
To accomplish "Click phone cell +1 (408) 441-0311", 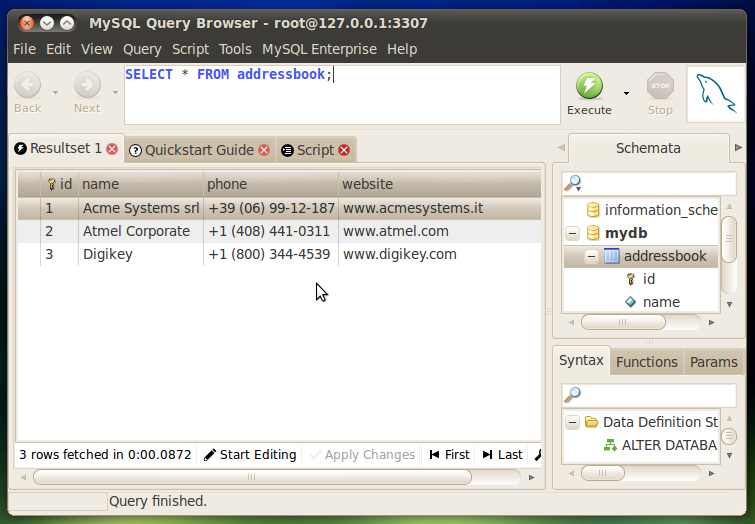I will [x=271, y=231].
